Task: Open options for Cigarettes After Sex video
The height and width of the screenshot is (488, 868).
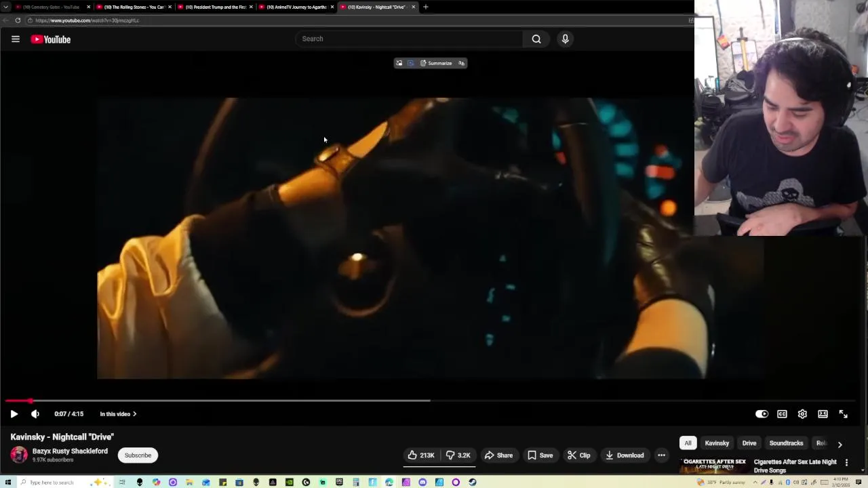Action: pyautogui.click(x=846, y=462)
